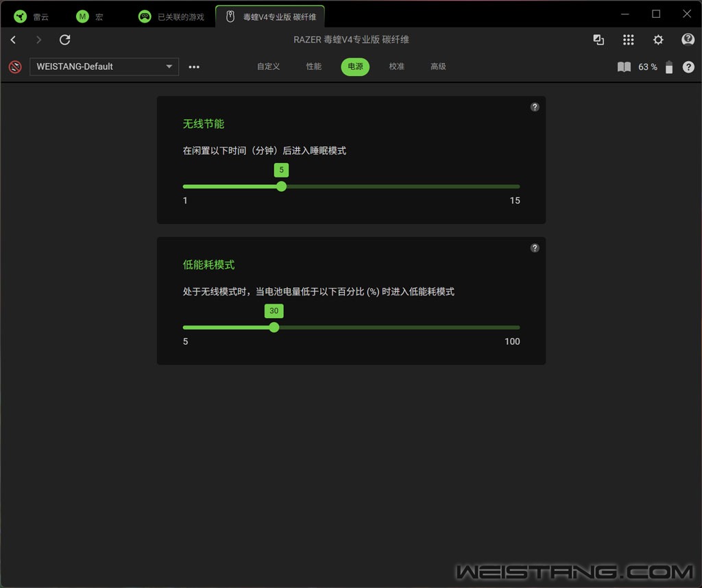Open the 雷云 Synapse home tab

click(31, 17)
